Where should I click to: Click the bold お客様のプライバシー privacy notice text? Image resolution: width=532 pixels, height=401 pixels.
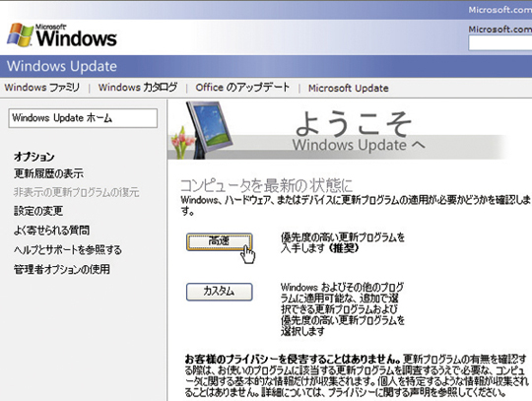click(x=294, y=359)
